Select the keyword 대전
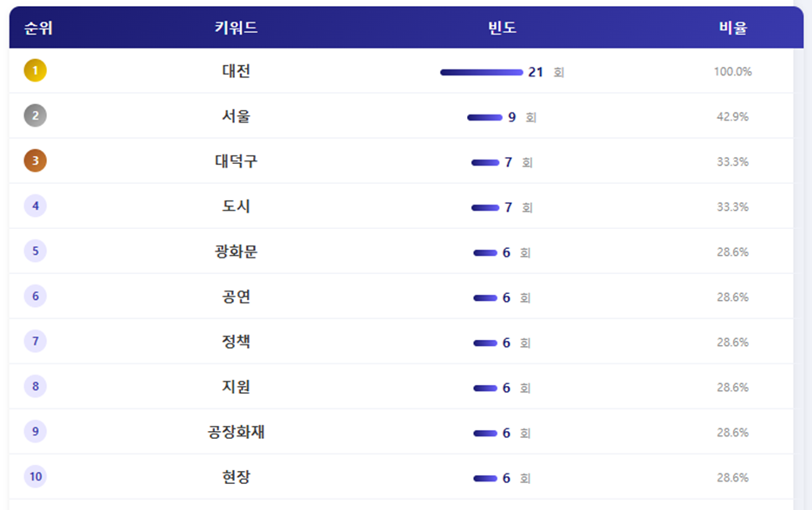812x510 pixels. click(236, 71)
